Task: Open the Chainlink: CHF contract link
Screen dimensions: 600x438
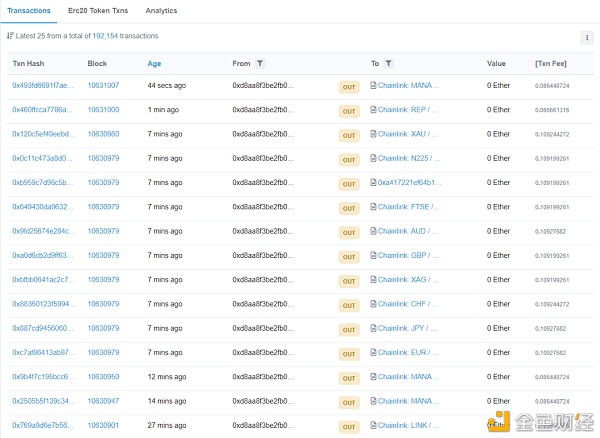Action: [408, 304]
